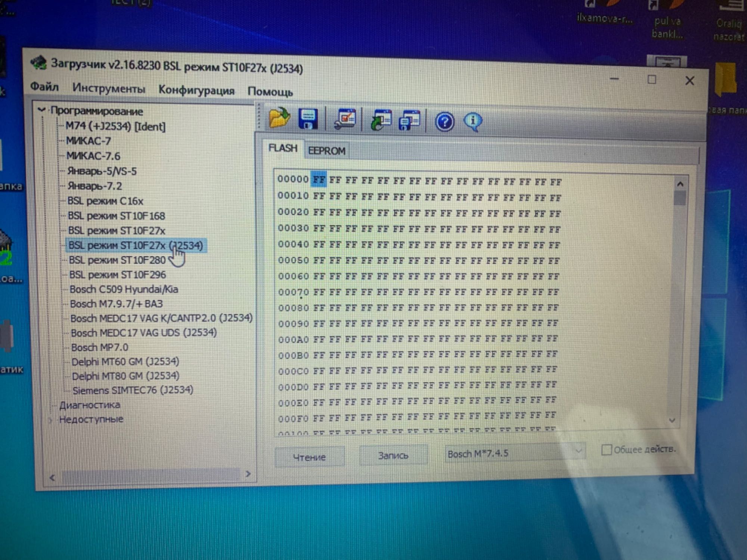The height and width of the screenshot is (560, 747).
Task: Expand the Недоступные tree node
Action: coord(50,420)
